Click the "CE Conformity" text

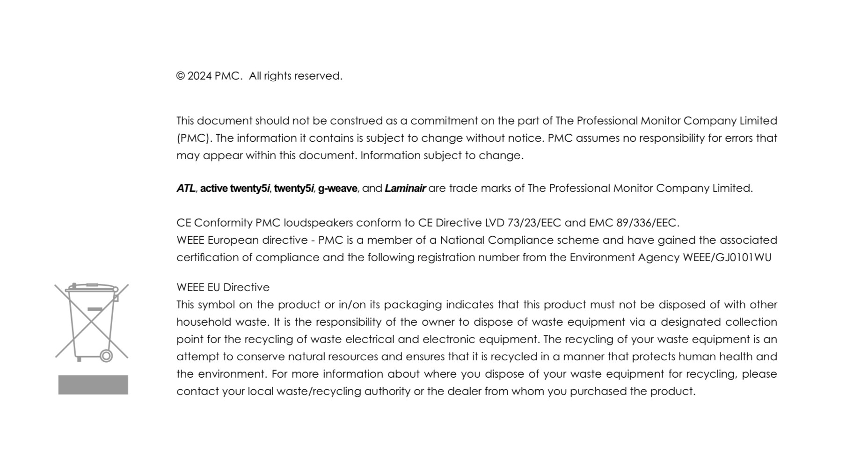click(214, 223)
